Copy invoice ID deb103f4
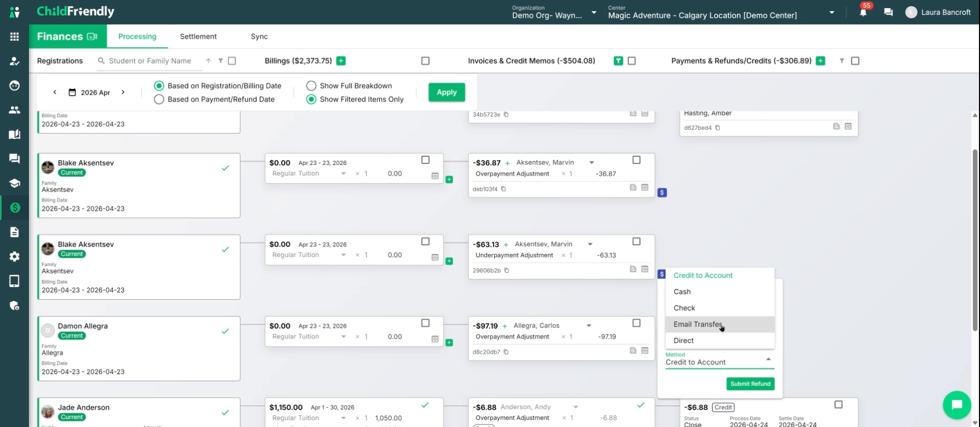 [x=503, y=189]
